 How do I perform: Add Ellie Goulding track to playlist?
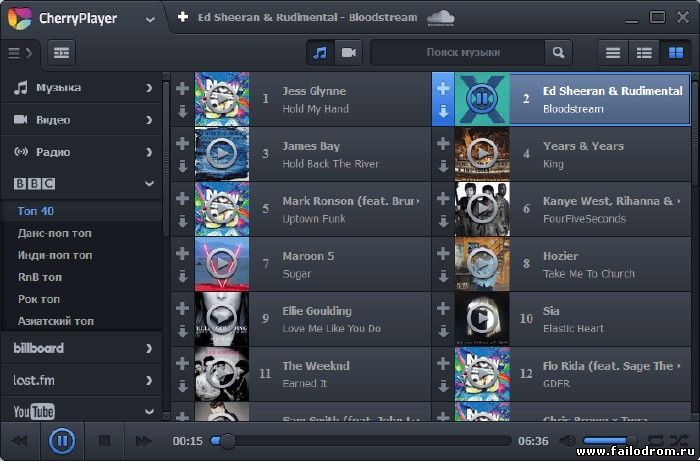click(182, 308)
